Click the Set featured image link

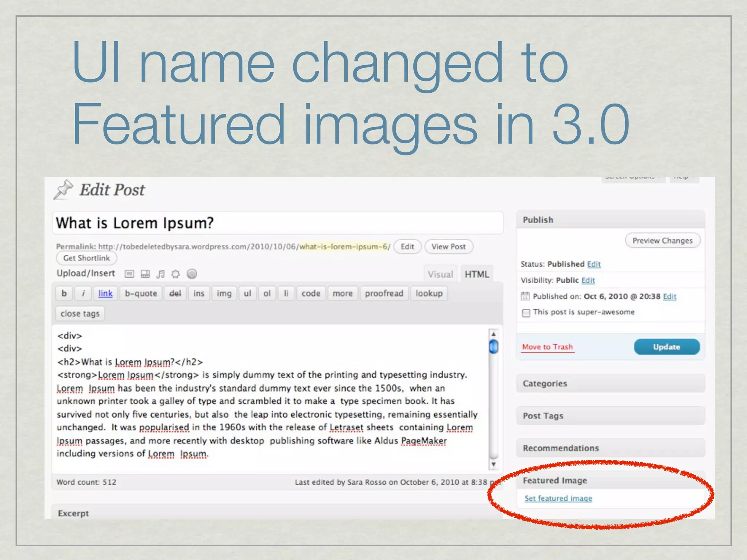pos(558,498)
